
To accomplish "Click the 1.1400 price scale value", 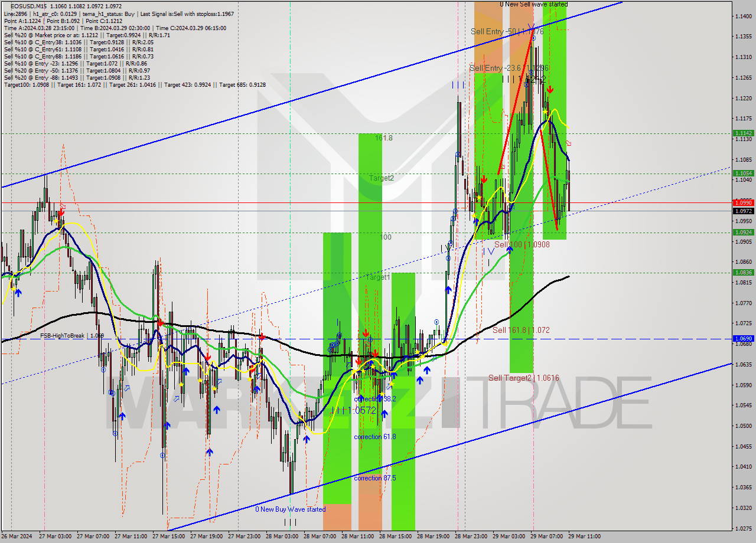I will tap(743, 16).
